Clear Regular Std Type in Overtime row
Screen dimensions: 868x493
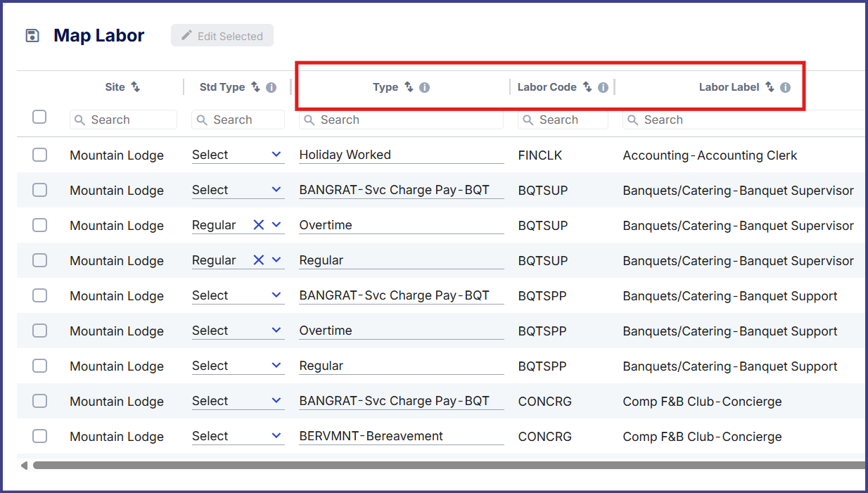click(x=258, y=225)
